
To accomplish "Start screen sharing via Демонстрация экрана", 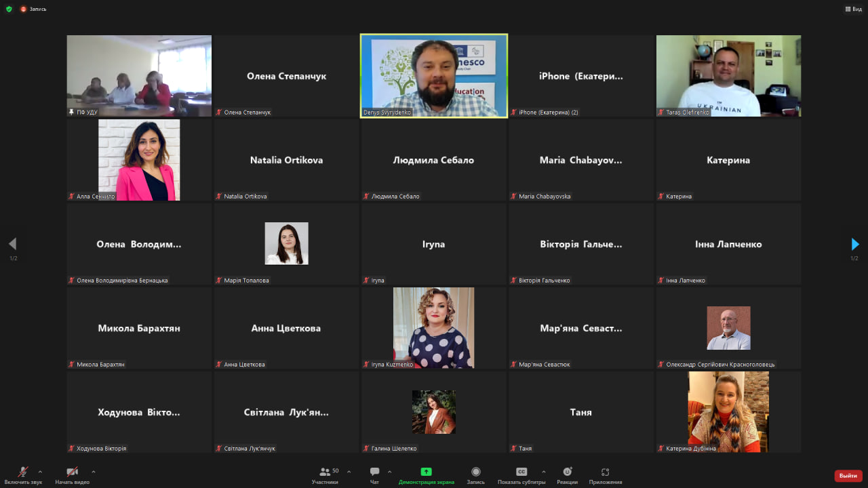I will [x=426, y=475].
